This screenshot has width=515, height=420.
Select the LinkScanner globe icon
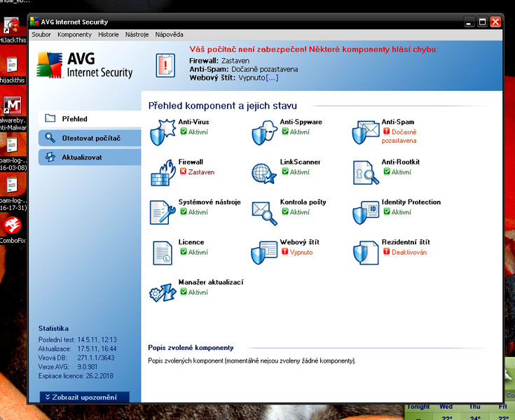(264, 174)
